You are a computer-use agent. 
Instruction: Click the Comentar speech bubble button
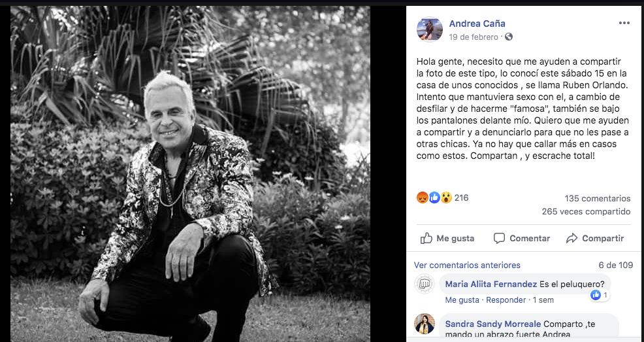pyautogui.click(x=522, y=239)
